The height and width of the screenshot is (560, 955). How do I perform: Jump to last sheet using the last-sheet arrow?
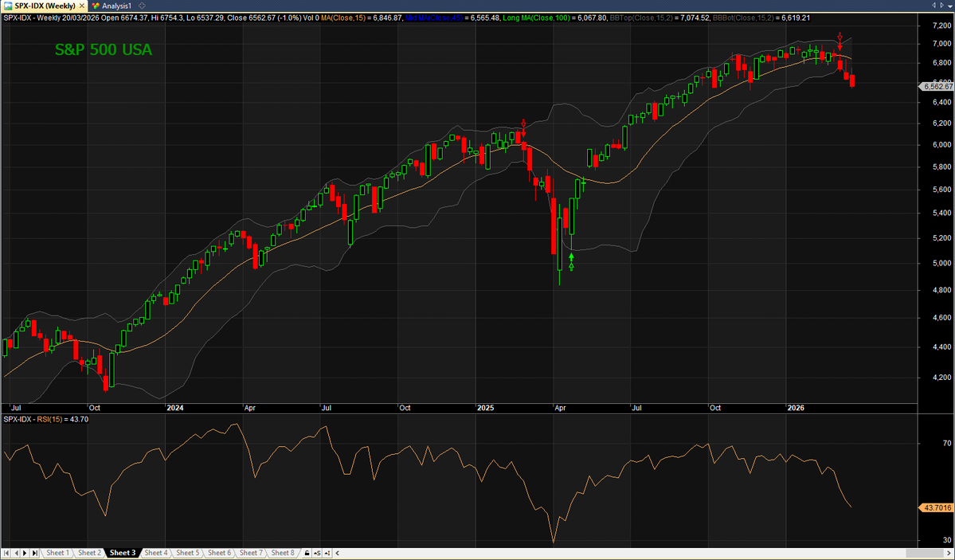click(x=35, y=553)
